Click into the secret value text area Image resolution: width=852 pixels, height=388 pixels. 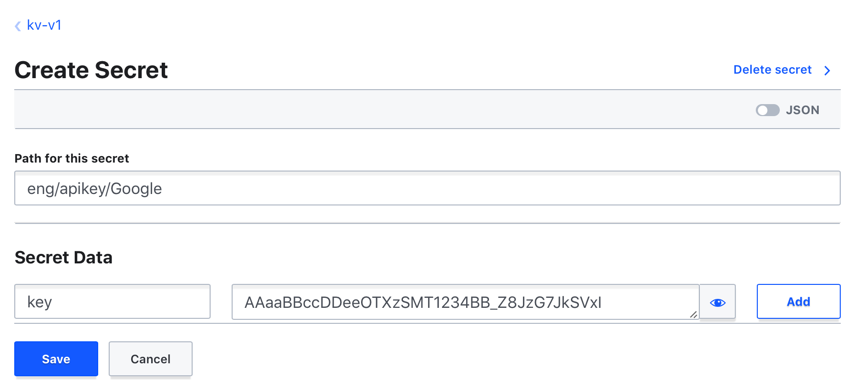(x=465, y=302)
